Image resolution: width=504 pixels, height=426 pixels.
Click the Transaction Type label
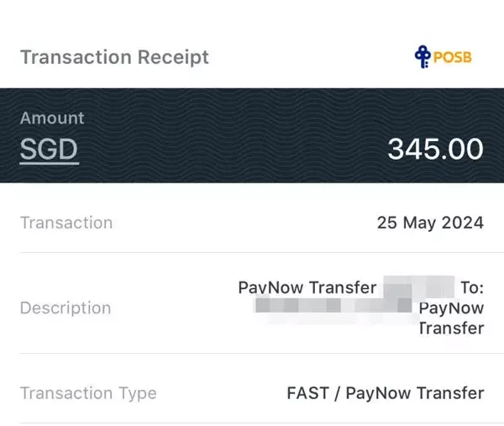click(x=88, y=393)
